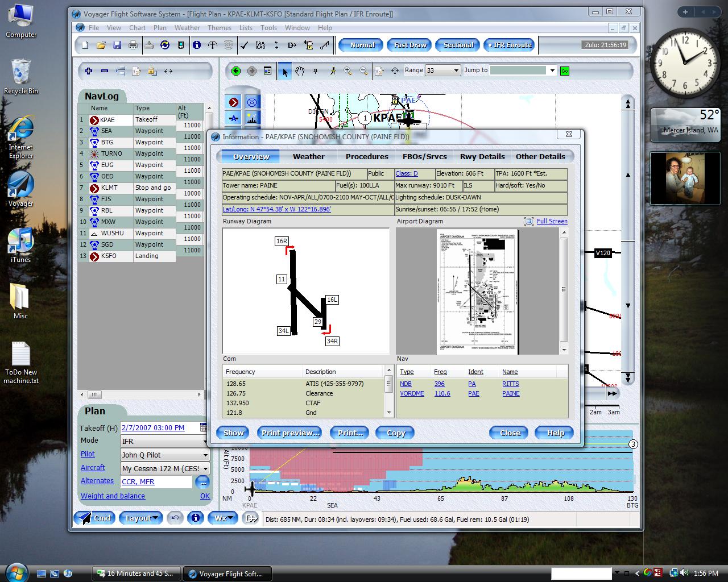Select the zoom in magnifier tool
This screenshot has height=582, width=728.
click(x=348, y=71)
